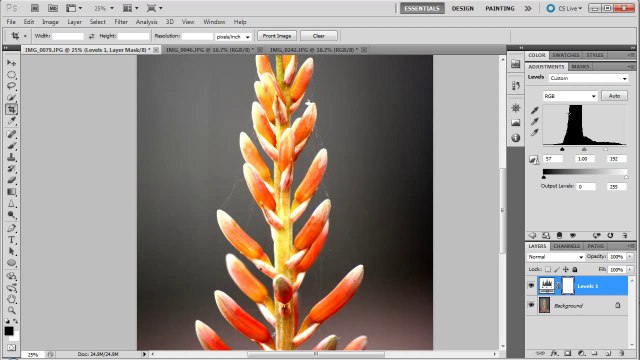Toggle Lock position
This screenshot has height=360, width=640.
coord(566,269)
